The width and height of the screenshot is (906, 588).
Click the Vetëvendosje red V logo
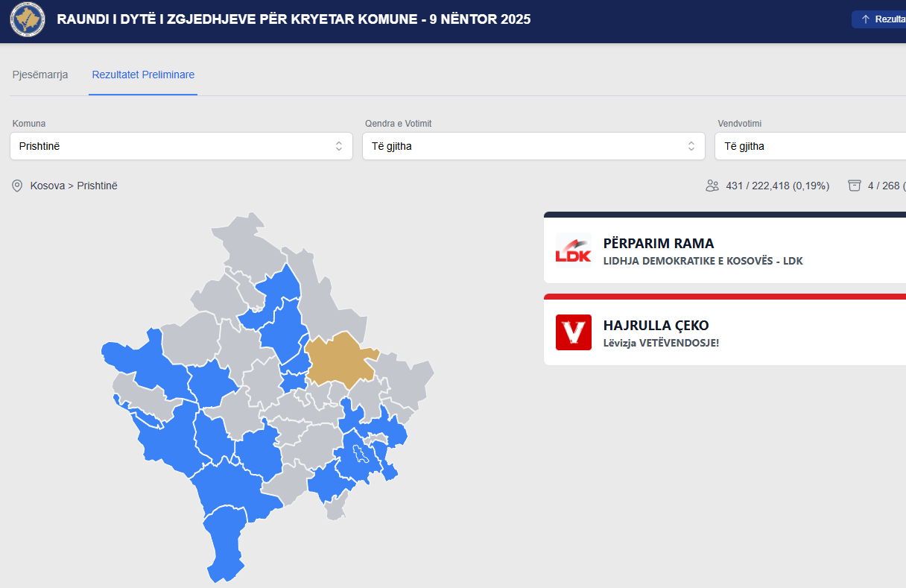click(573, 332)
